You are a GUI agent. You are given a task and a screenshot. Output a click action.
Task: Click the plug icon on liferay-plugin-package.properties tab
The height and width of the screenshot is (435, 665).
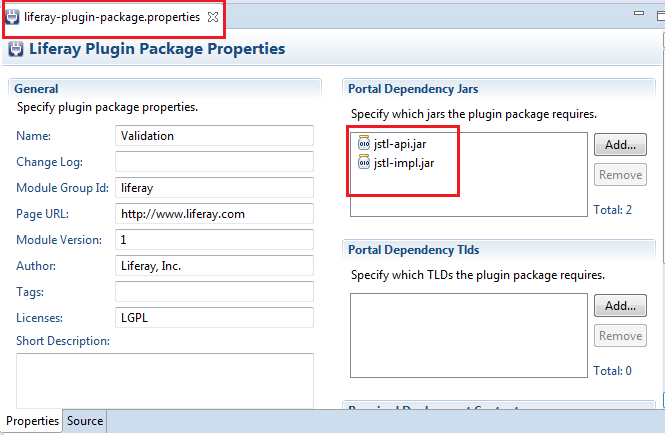12,17
